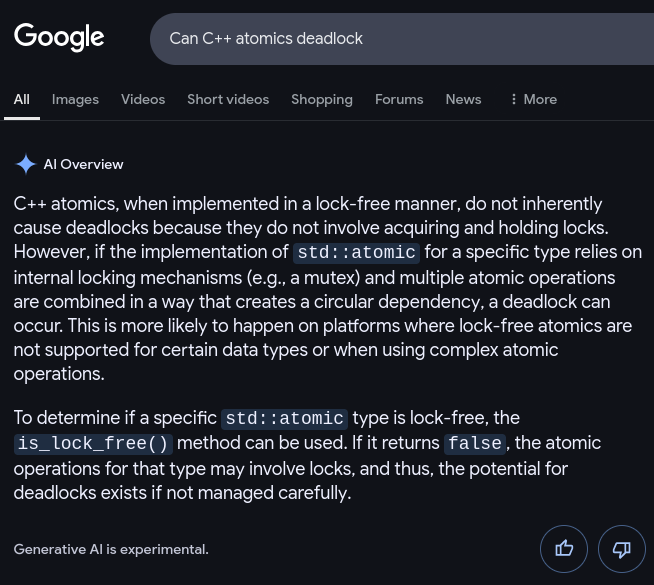Click the Generative AI is experimental notice

[111, 549]
